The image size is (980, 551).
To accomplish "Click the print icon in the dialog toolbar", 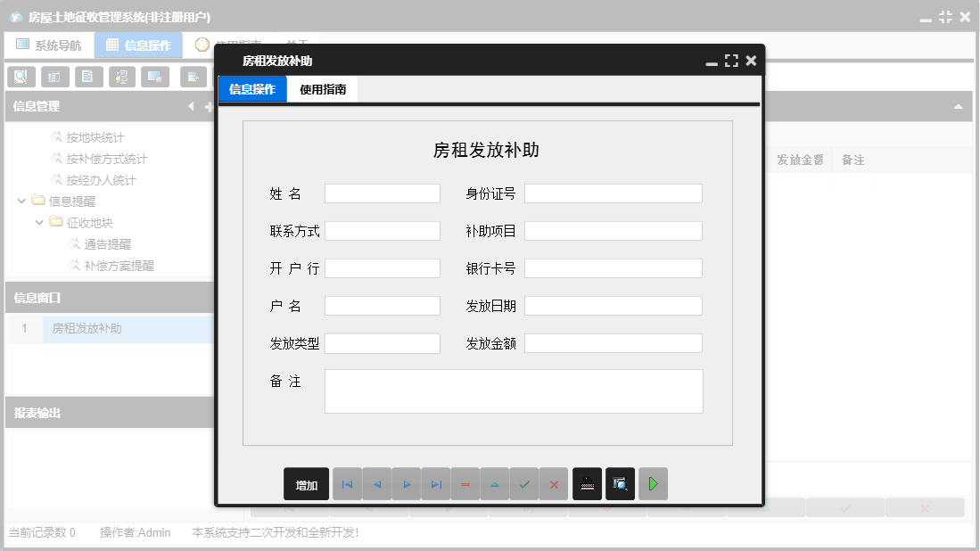I will click(587, 483).
